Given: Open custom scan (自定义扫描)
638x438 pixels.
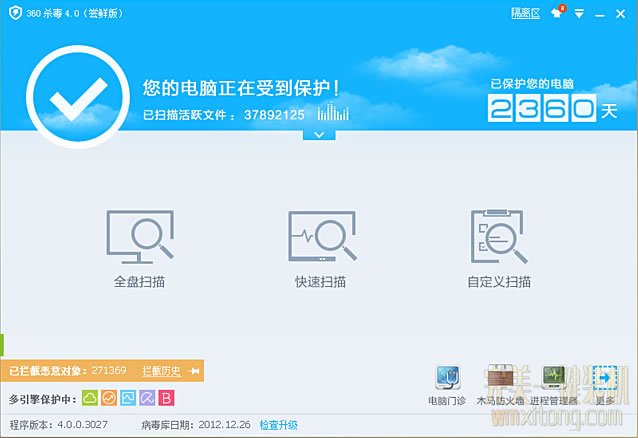Looking at the screenshot, I should (499, 249).
